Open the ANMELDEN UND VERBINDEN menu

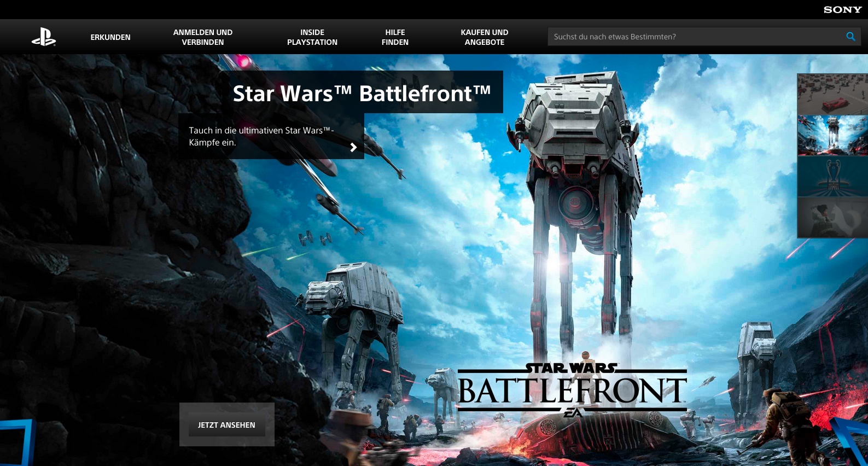(203, 37)
